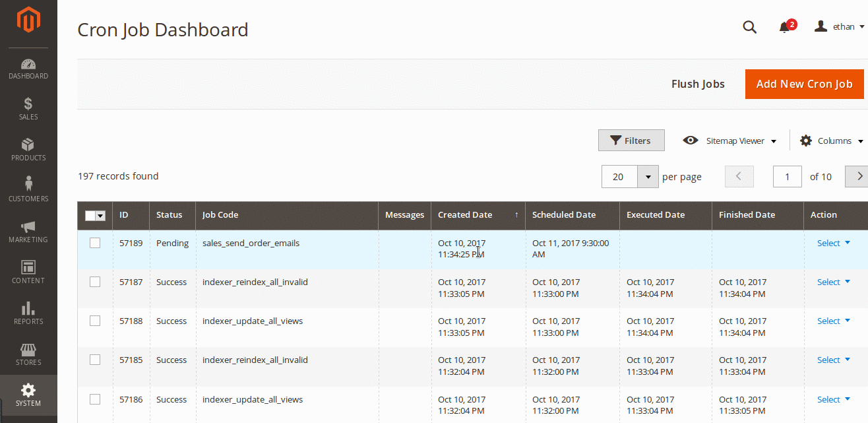
Task: Expand the Columns dropdown
Action: click(861, 141)
